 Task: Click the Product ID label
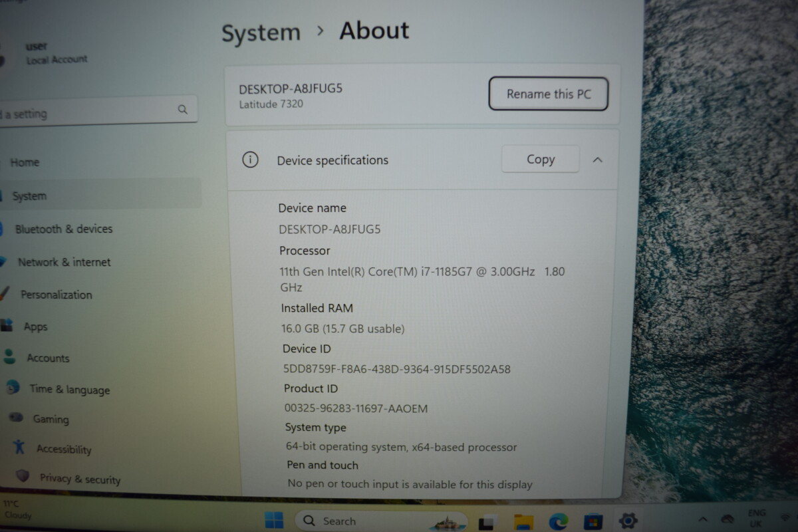coord(311,388)
